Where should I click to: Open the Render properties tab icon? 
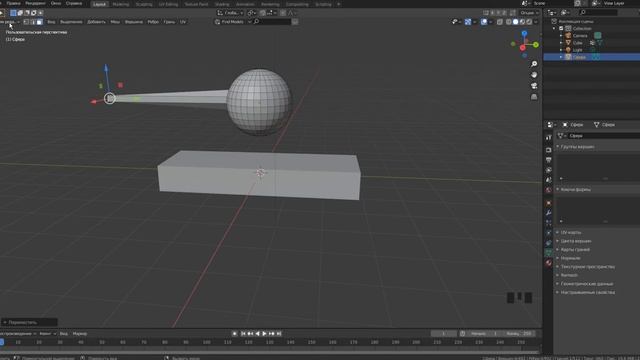(x=549, y=150)
